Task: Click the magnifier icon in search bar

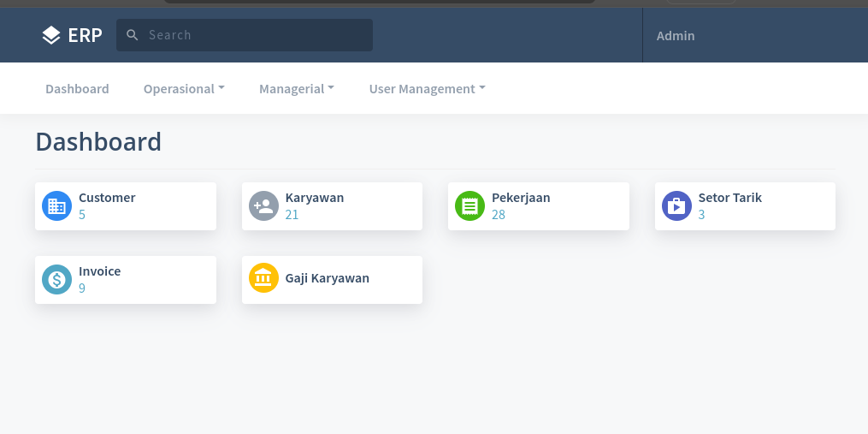Action: (133, 35)
